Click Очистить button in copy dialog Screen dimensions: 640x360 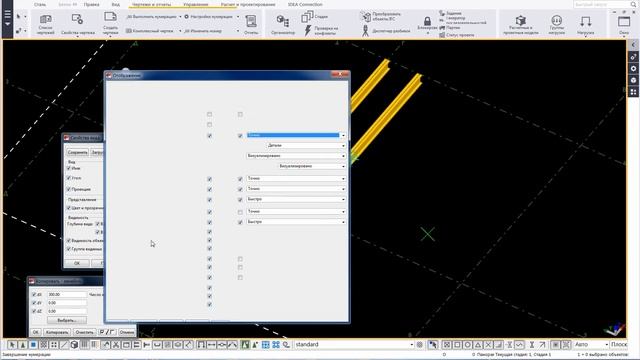point(84,332)
